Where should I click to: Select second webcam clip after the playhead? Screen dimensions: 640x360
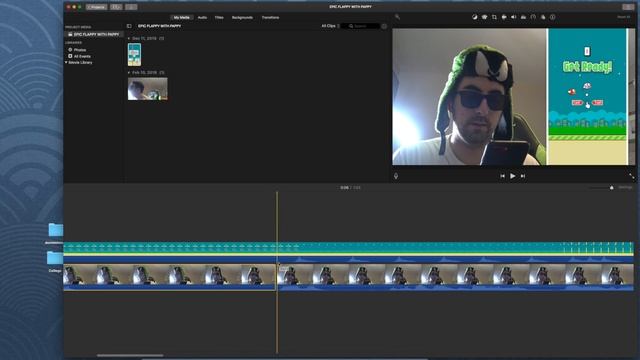(456, 277)
